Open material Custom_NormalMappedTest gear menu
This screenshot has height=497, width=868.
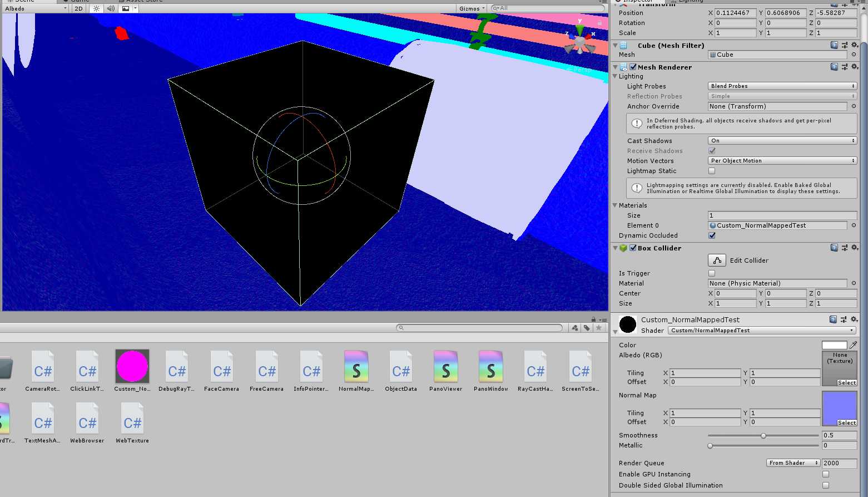tap(855, 319)
